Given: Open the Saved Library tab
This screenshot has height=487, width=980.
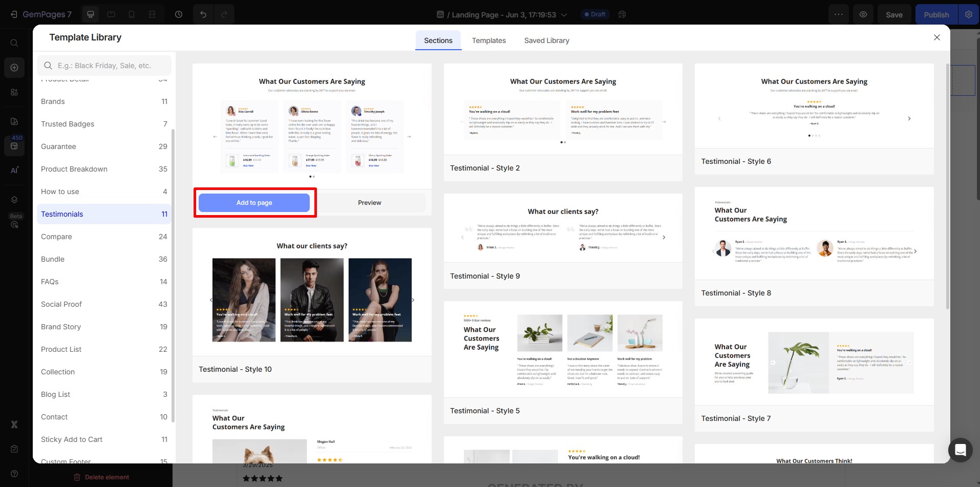Looking at the screenshot, I should click(x=546, y=40).
